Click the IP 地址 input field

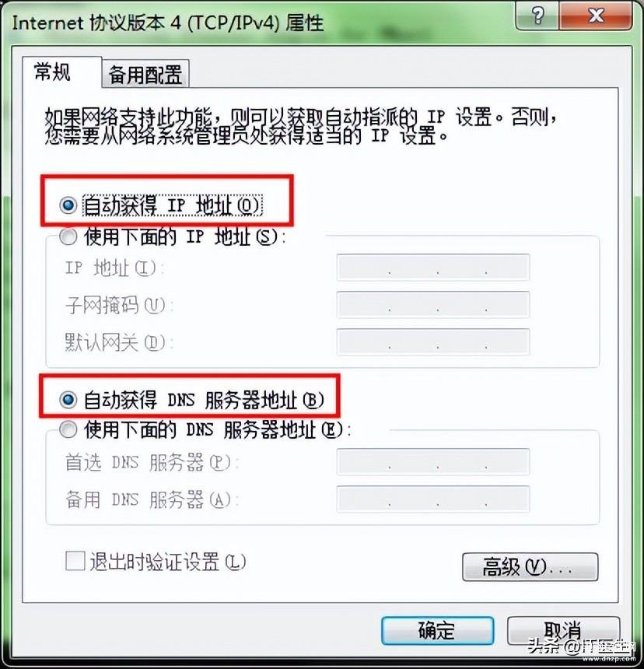point(433,268)
